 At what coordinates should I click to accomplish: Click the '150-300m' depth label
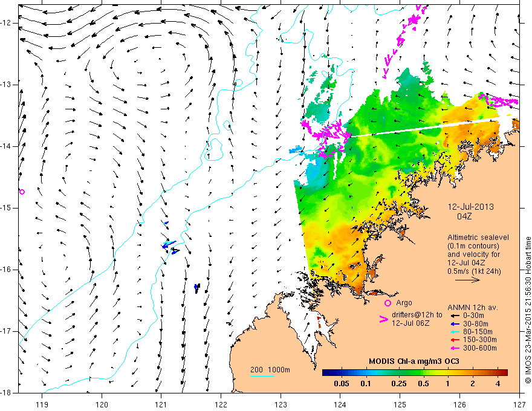[480, 340]
